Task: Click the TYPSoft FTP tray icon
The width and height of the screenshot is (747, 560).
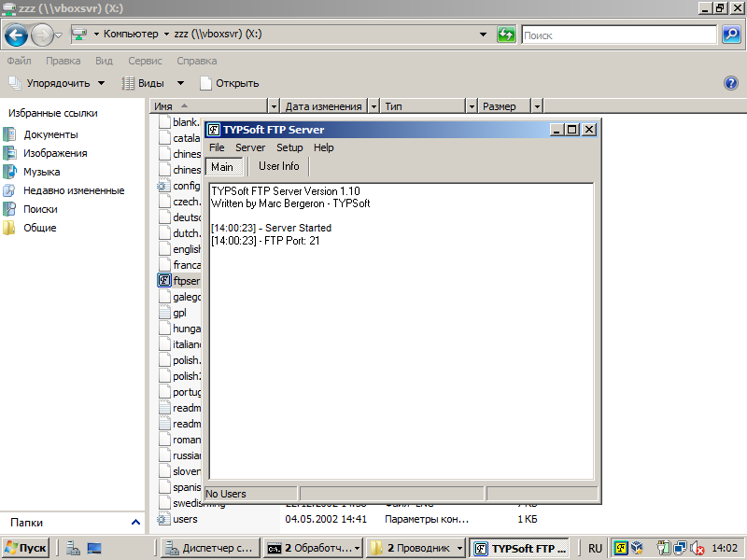Action: [621, 548]
